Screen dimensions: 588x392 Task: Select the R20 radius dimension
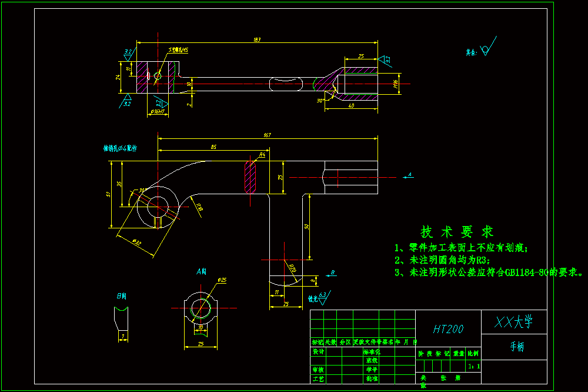(292, 268)
